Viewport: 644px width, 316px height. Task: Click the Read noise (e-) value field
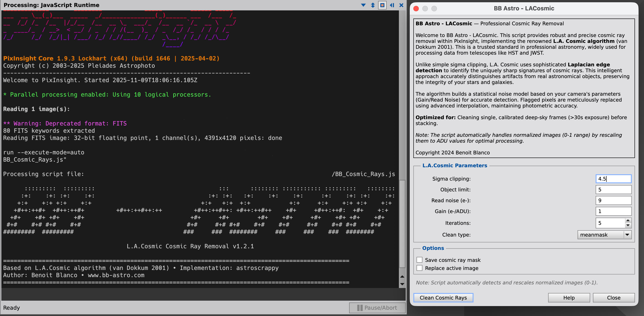coord(613,200)
